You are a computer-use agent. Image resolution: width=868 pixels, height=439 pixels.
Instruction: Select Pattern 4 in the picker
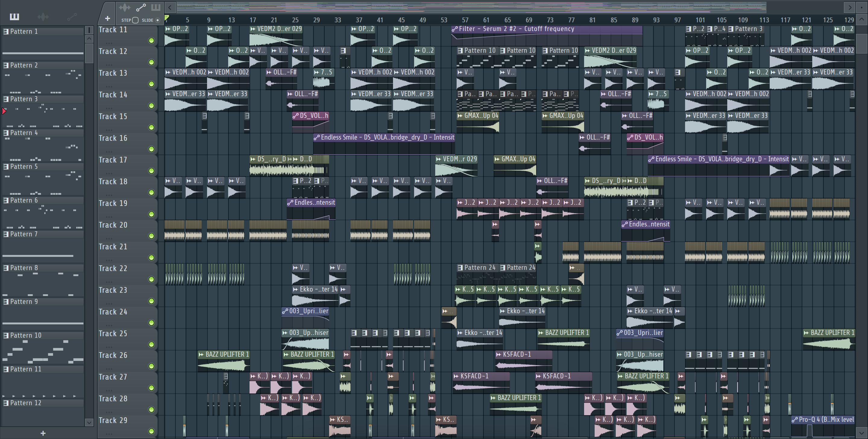point(43,132)
